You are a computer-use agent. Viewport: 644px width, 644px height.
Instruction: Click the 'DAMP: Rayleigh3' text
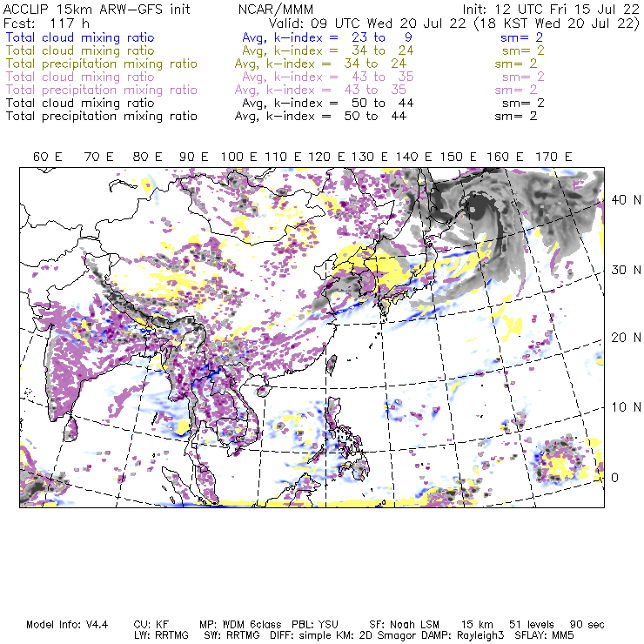pos(463,635)
